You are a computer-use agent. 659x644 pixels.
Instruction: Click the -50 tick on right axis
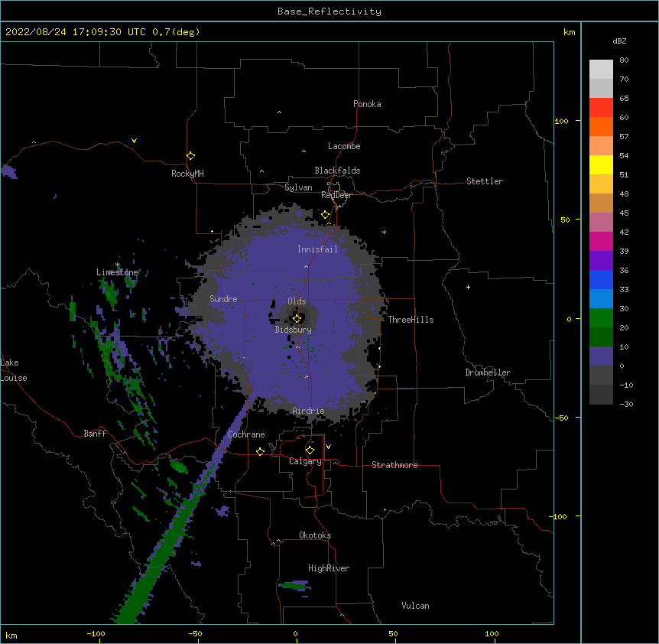pos(561,418)
